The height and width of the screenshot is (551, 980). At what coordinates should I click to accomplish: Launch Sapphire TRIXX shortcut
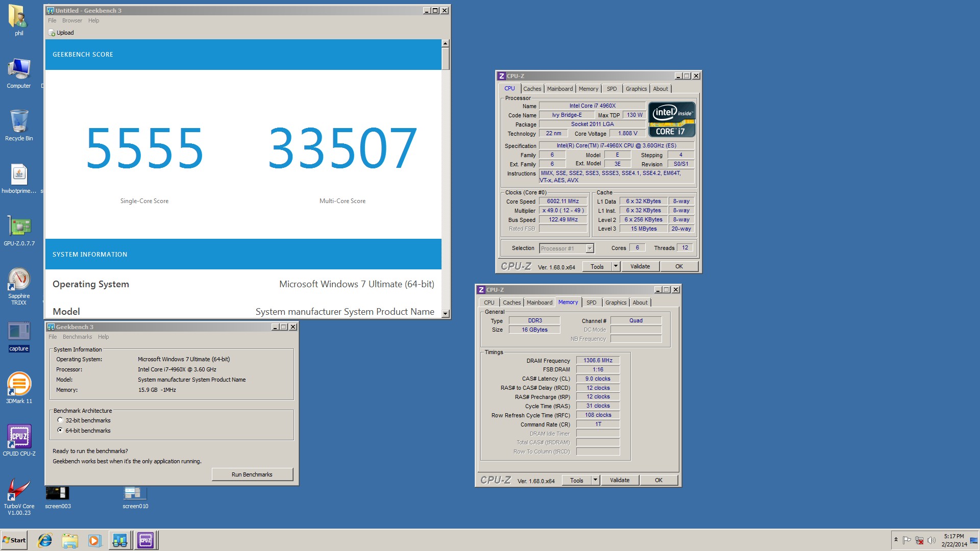coord(19,287)
